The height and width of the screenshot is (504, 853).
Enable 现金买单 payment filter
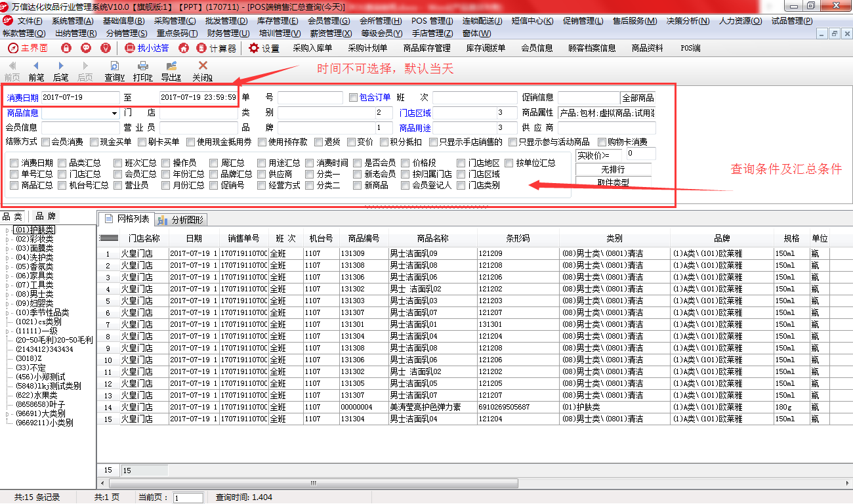pos(94,142)
